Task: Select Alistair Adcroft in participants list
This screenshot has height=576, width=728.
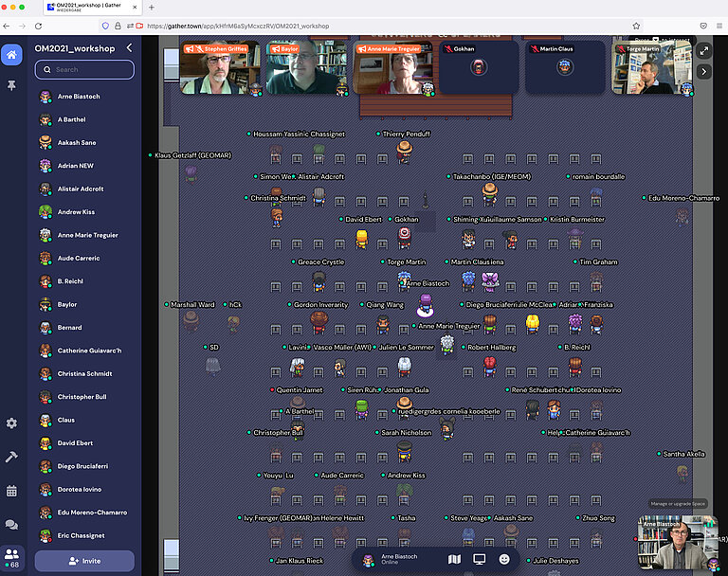Action: (81, 189)
